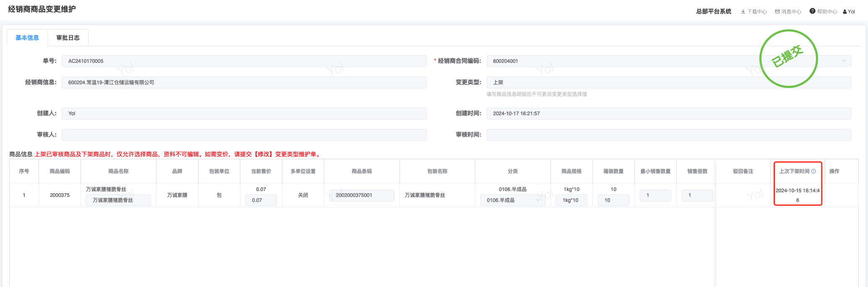Click the 分类 column header
868x287 pixels.
click(513, 171)
